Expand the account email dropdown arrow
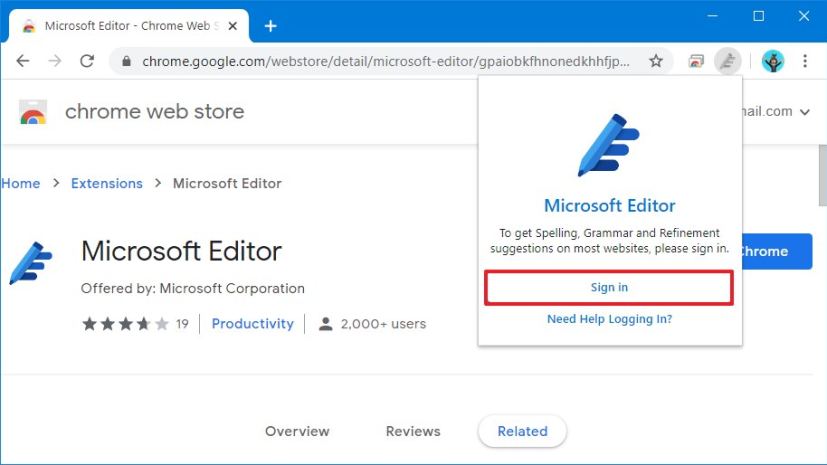827x465 pixels. tap(804, 112)
